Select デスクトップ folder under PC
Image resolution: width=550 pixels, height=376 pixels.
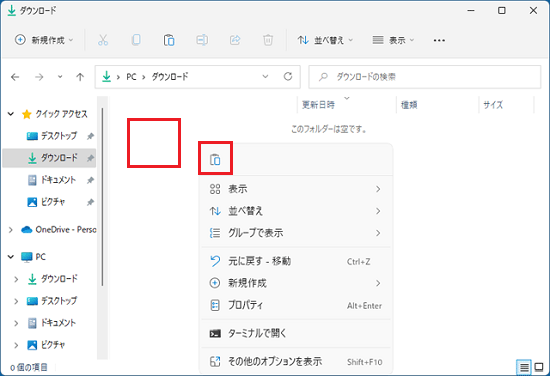pyautogui.click(x=59, y=301)
